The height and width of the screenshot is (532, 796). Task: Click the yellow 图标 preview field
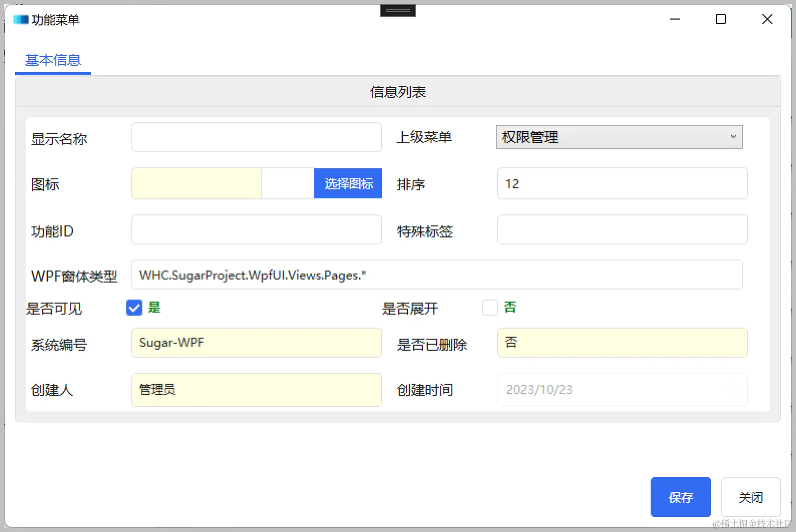click(196, 184)
